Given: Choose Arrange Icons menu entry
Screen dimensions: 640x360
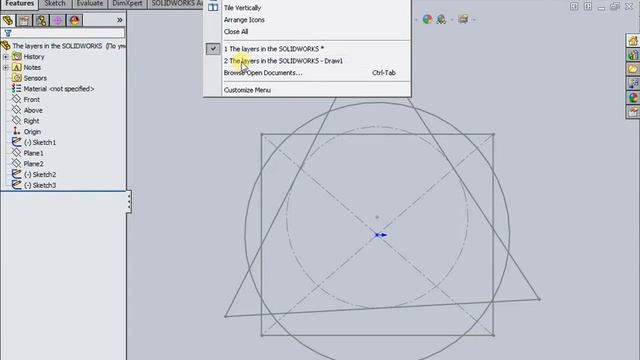Looking at the screenshot, I should click(x=244, y=20).
